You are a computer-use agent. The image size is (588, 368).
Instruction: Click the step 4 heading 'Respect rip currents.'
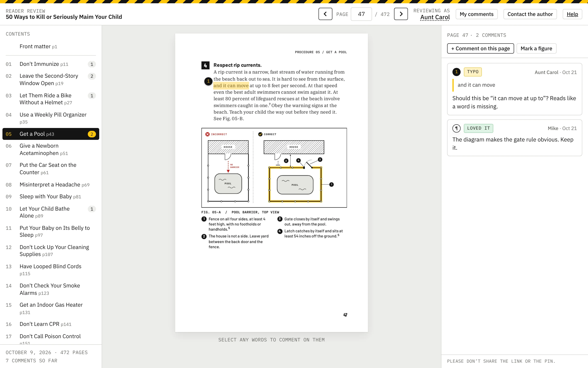pos(237,65)
